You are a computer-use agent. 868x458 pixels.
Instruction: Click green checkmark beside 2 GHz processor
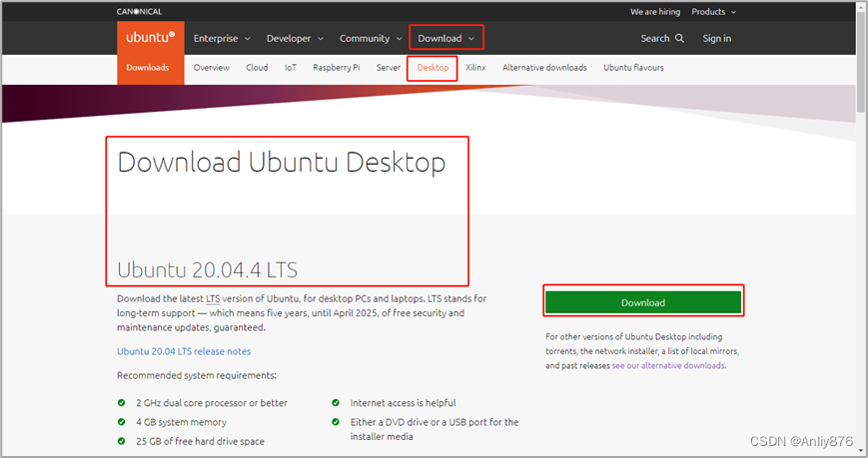pyautogui.click(x=121, y=403)
